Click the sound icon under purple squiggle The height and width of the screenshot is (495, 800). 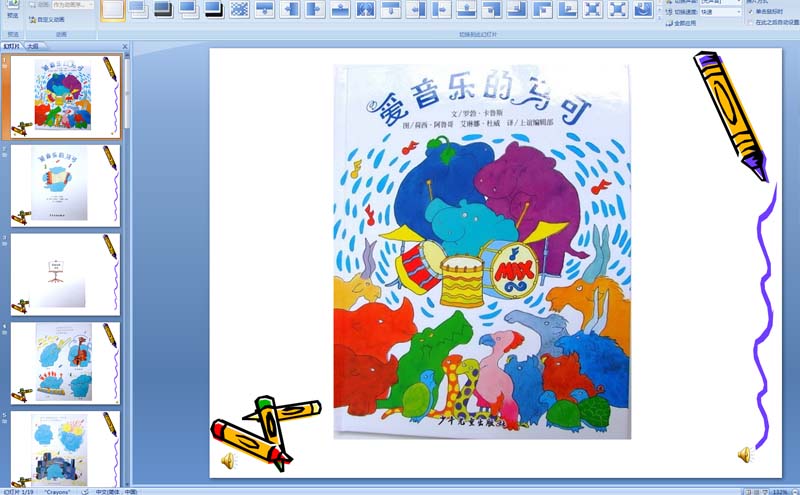pyautogui.click(x=745, y=454)
